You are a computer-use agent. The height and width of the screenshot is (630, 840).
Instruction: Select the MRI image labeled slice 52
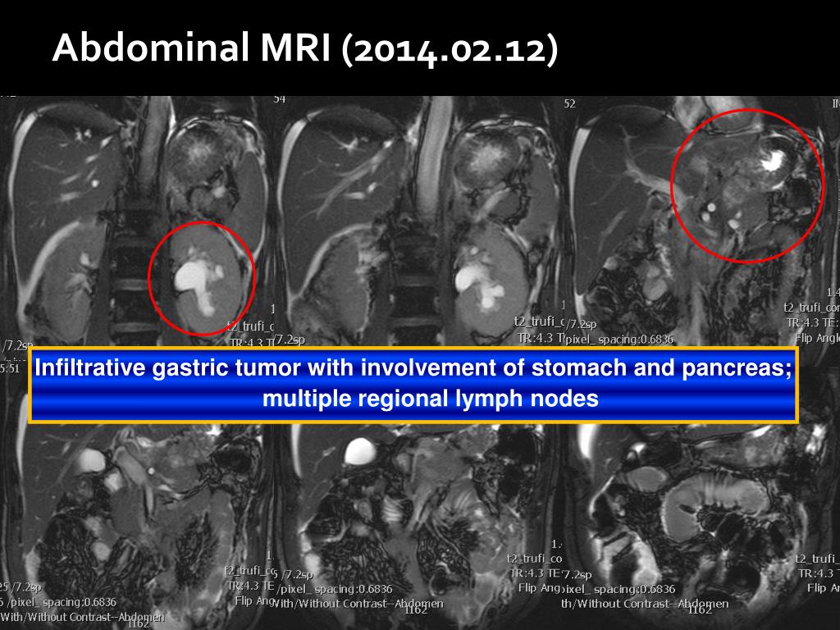coord(701,221)
